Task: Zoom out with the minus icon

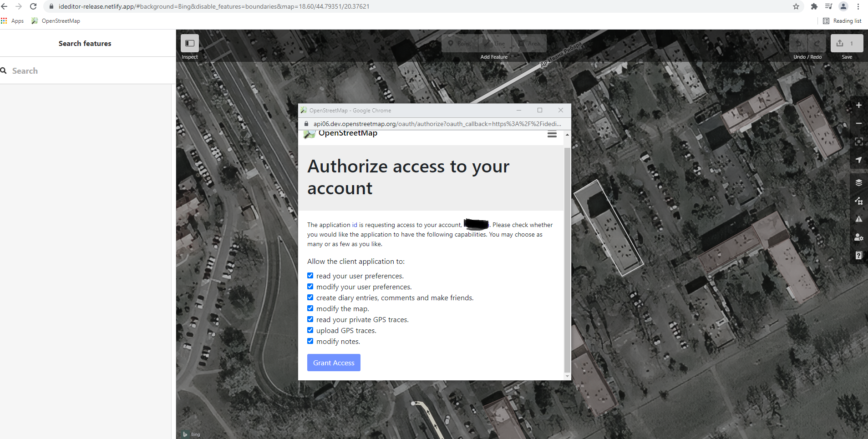Action: point(858,123)
